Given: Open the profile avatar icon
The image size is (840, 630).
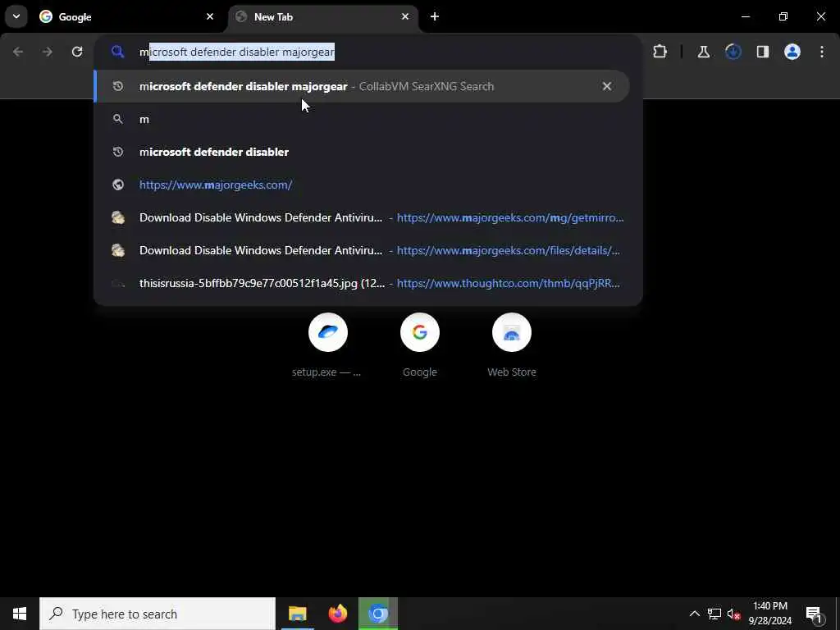Looking at the screenshot, I should click(792, 52).
